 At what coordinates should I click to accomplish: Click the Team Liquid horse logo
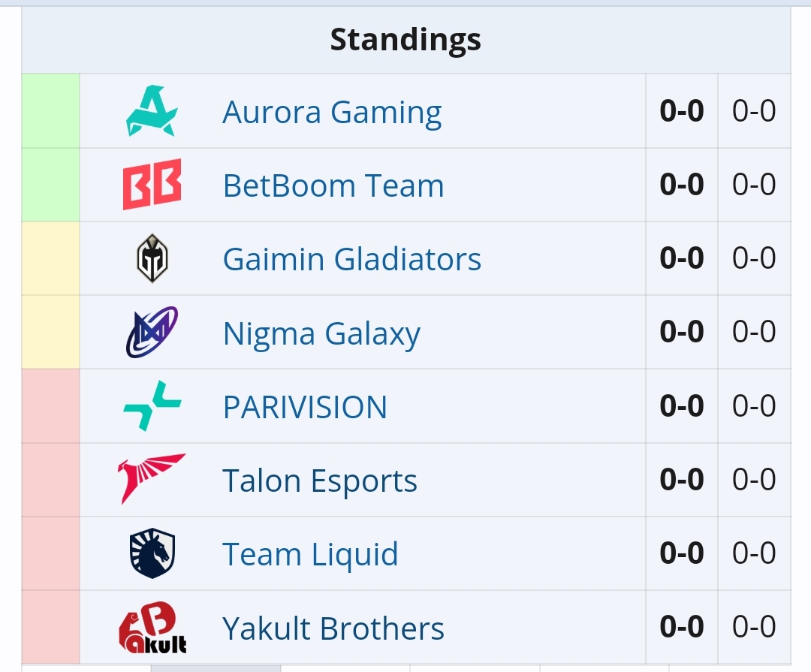point(152,553)
